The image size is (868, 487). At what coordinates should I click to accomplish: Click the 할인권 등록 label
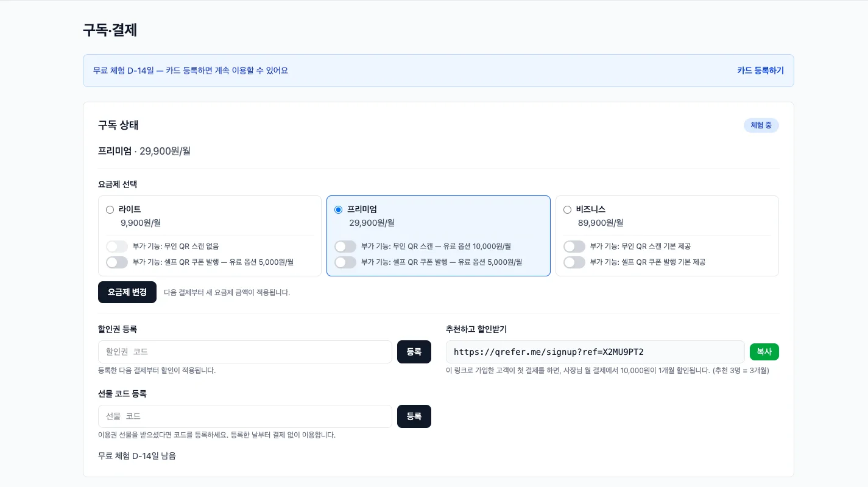(x=118, y=329)
